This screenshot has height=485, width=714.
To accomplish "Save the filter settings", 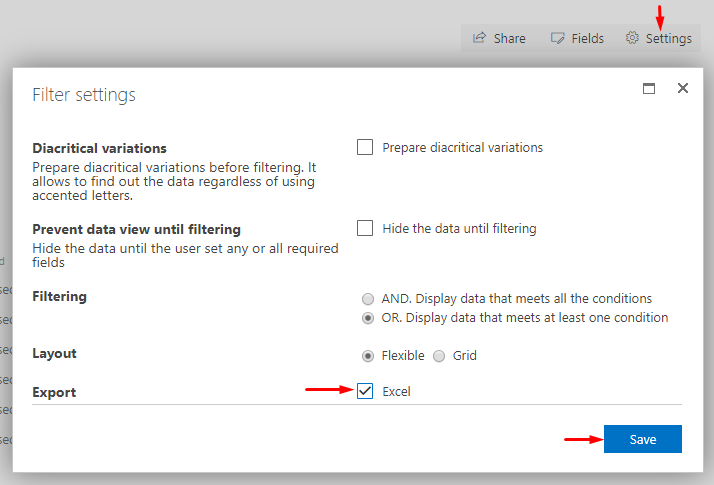I will click(x=643, y=439).
